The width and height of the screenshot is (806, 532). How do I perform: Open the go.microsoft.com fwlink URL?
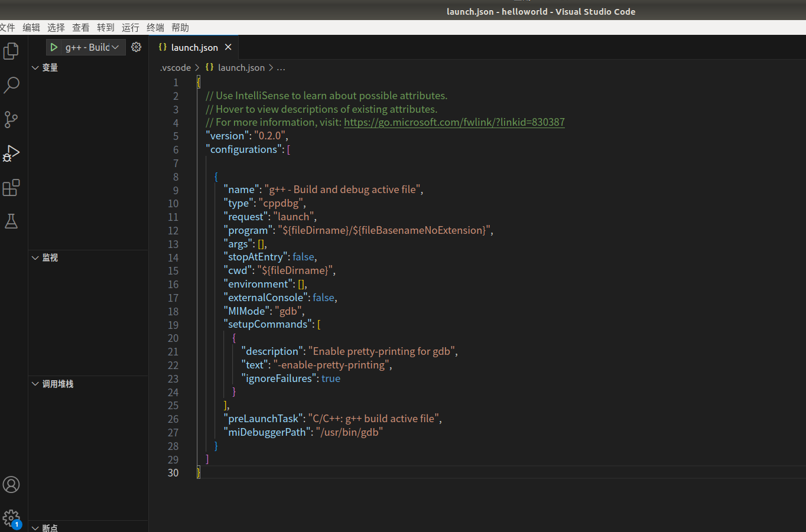454,122
